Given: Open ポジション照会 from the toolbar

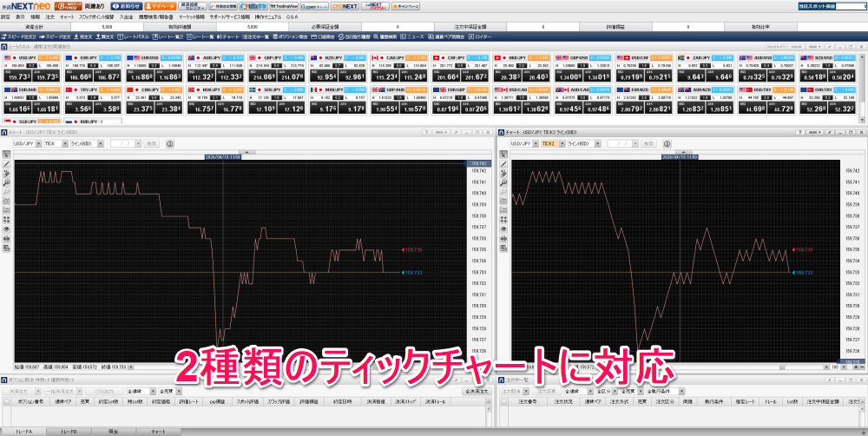Looking at the screenshot, I should click(x=290, y=36).
